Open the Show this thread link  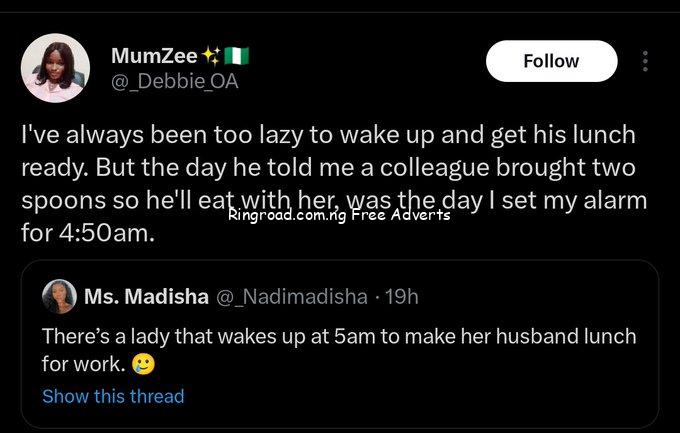point(113,396)
